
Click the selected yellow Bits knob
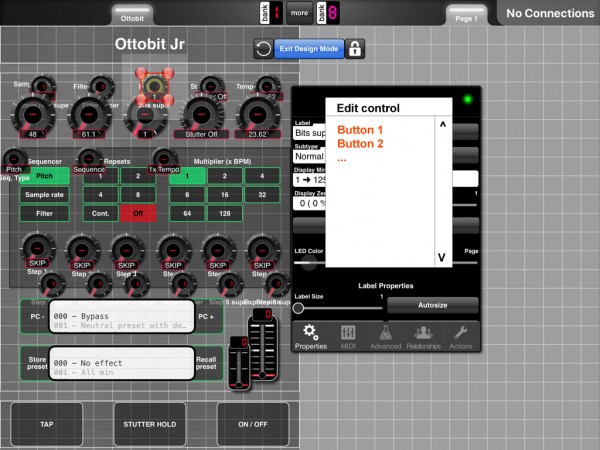point(154,87)
